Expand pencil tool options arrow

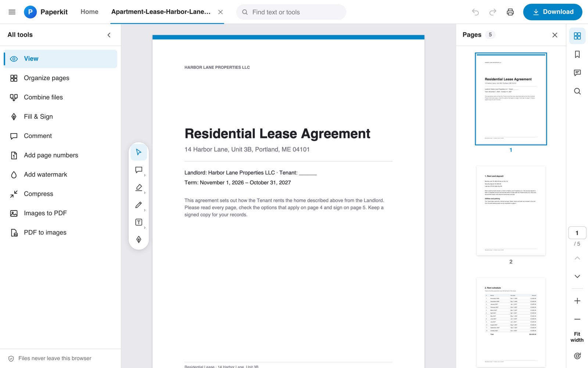(x=145, y=210)
